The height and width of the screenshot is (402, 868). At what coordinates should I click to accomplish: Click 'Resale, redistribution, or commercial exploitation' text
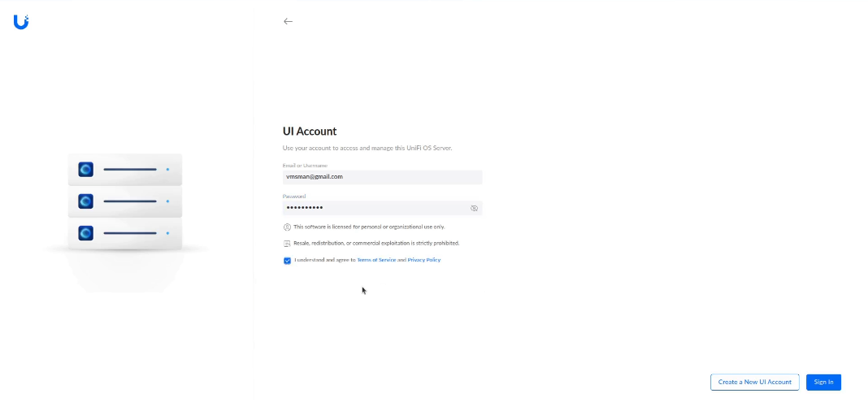[x=376, y=244]
